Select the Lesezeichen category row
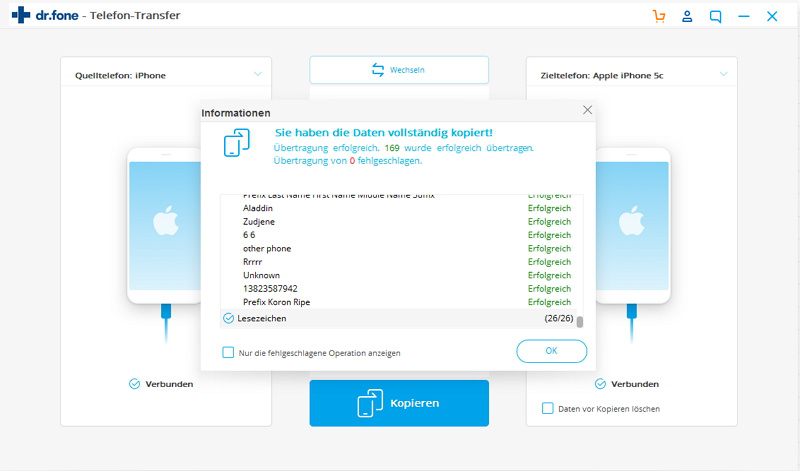The image size is (800, 471). [398, 318]
